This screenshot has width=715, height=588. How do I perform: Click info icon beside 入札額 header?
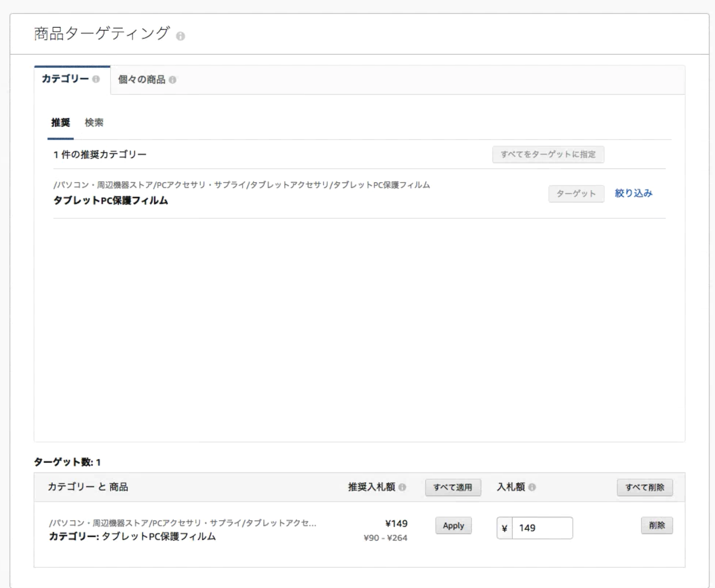click(x=532, y=487)
